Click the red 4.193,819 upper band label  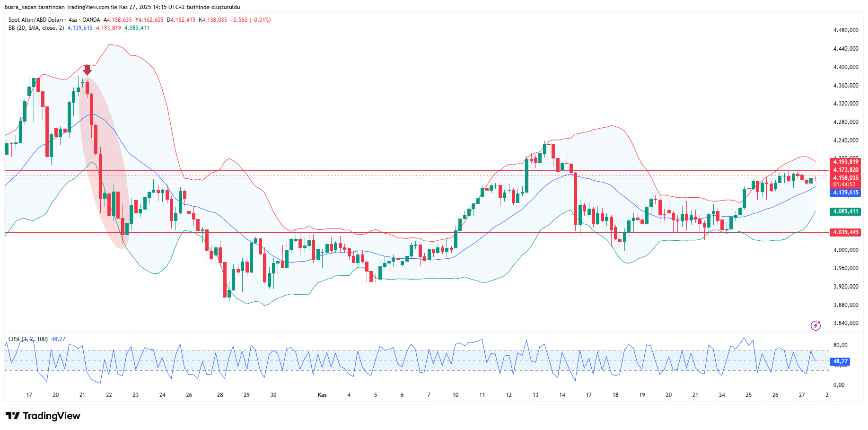[845, 162]
